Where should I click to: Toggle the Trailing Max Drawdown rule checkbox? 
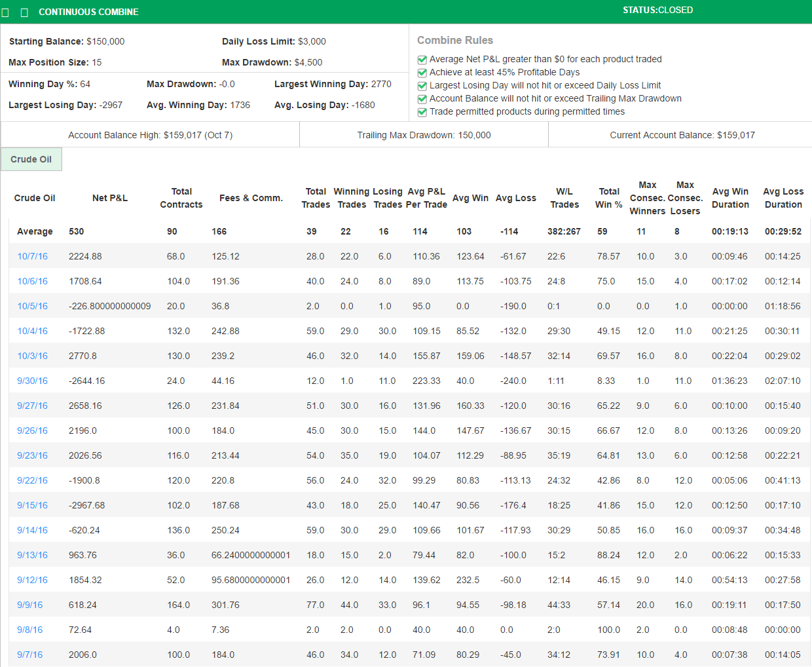422,99
